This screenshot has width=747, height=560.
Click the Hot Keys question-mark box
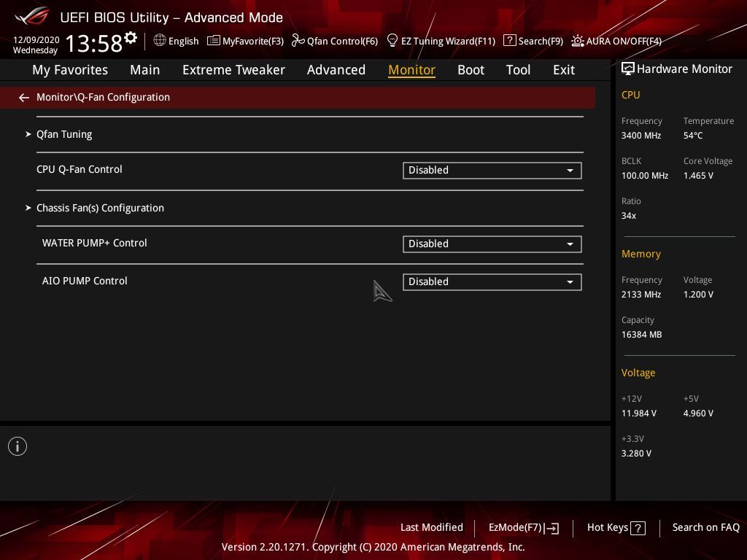pyautogui.click(x=638, y=528)
